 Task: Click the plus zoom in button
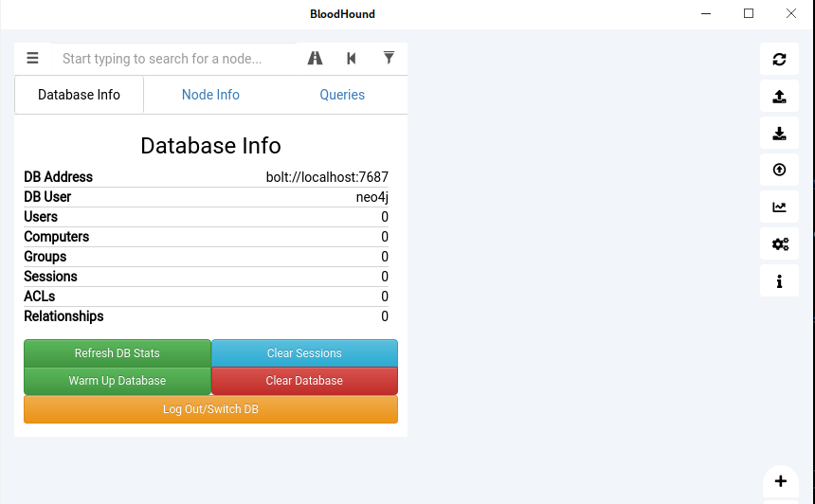coord(780,481)
